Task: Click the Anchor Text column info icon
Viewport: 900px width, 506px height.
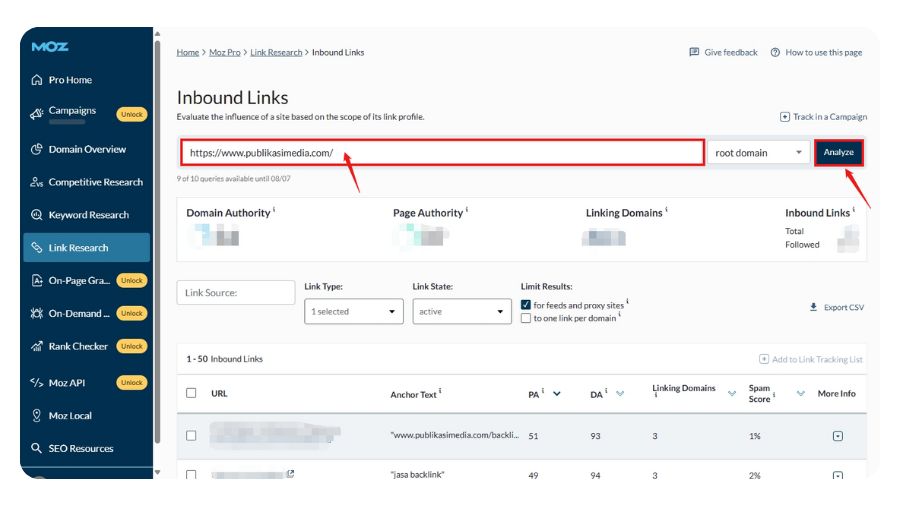Action: (440, 391)
